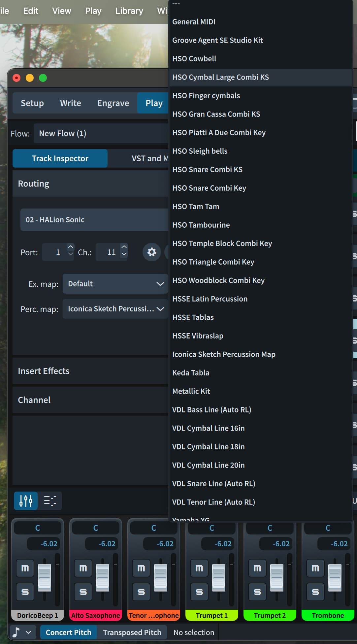Viewport: 357px width, 644px height.
Task: Open the endpoint setup gear icon
Action: [151, 252]
